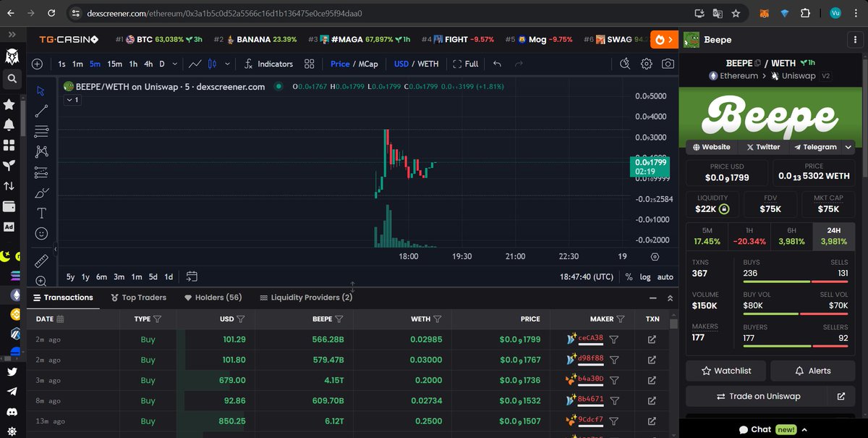Open the Holders (56) tab
Viewport: 868px width, 438px height.
[213, 298]
